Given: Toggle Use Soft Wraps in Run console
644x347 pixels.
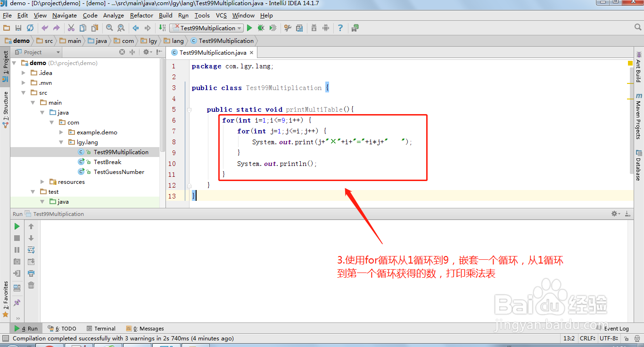Looking at the screenshot, I should point(31,250).
